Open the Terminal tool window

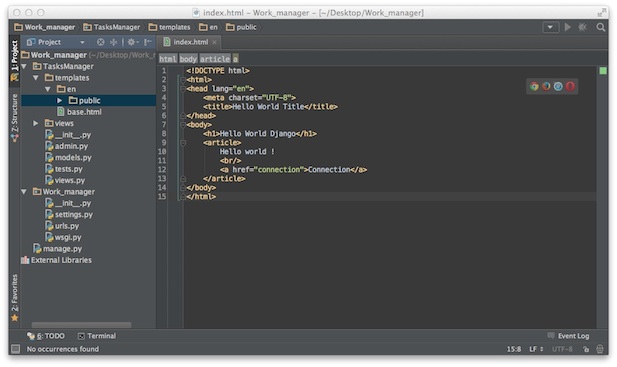[97, 336]
